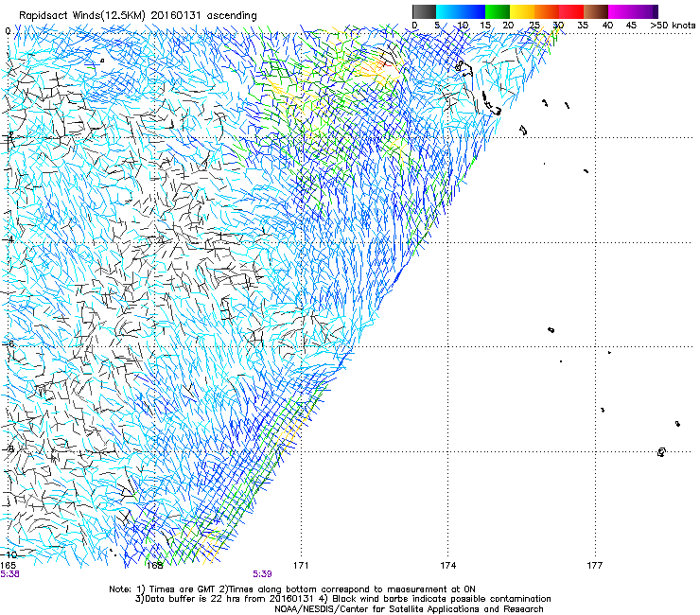Click the title "Rapidsact Winds(12.5KM) 20160131 ascending"
700x615 pixels.
click(138, 15)
